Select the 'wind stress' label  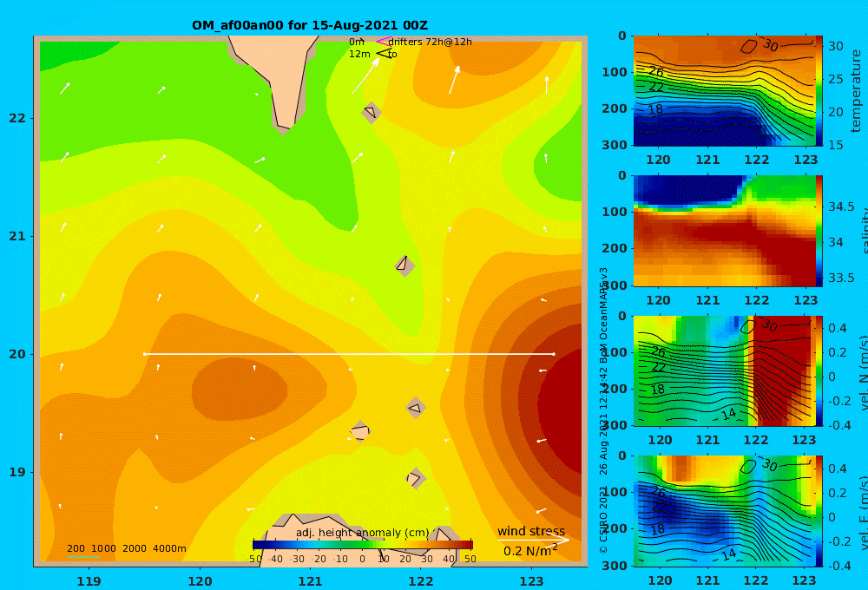point(531,531)
